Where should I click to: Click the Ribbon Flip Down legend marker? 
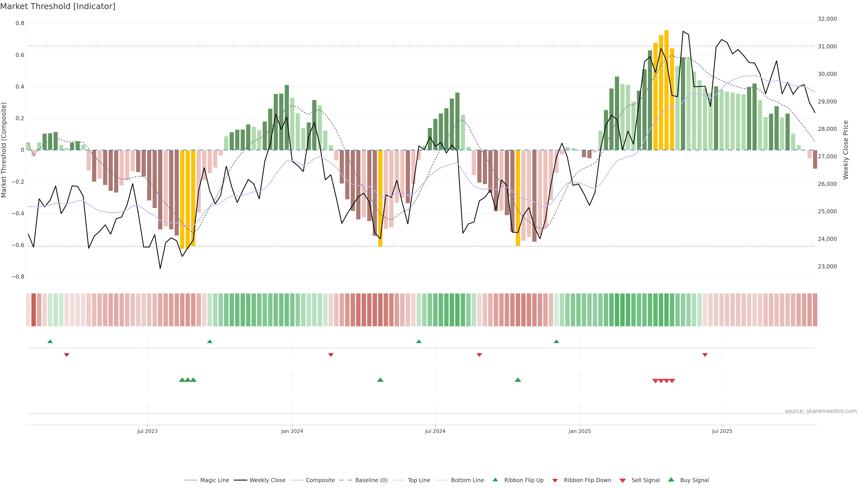point(555,480)
